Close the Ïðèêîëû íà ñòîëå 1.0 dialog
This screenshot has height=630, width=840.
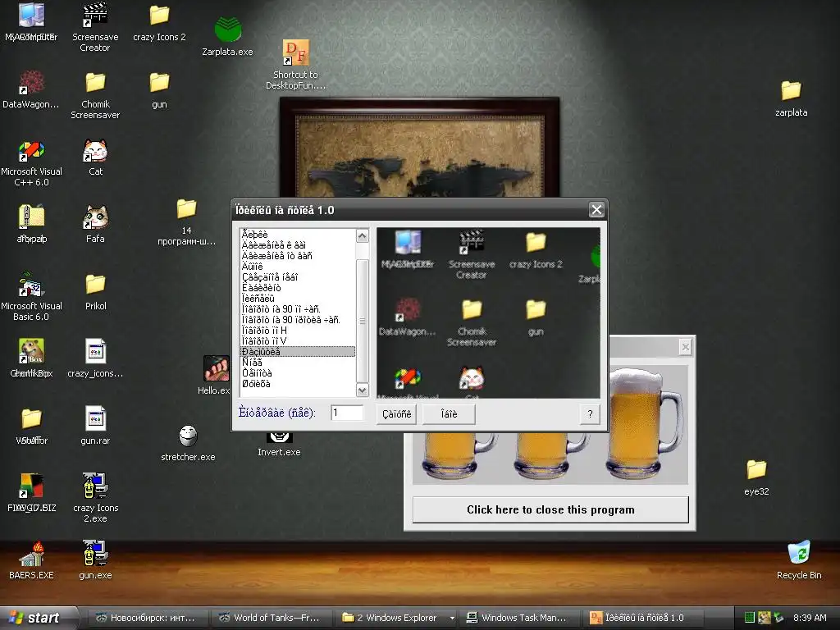coord(596,209)
